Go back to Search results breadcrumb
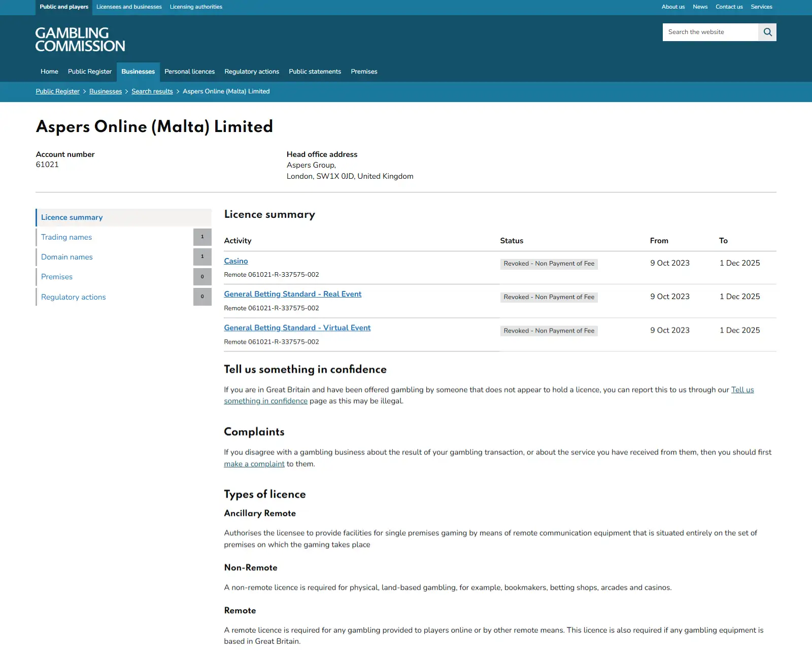 click(152, 91)
